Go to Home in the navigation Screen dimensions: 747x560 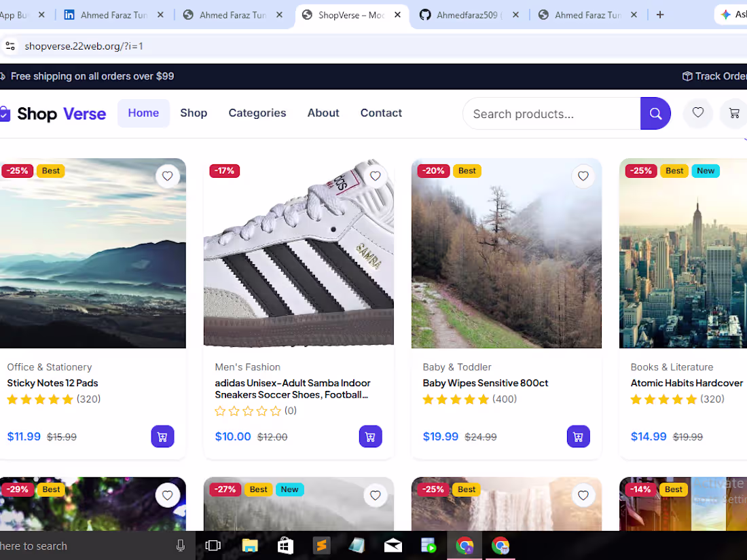(143, 113)
